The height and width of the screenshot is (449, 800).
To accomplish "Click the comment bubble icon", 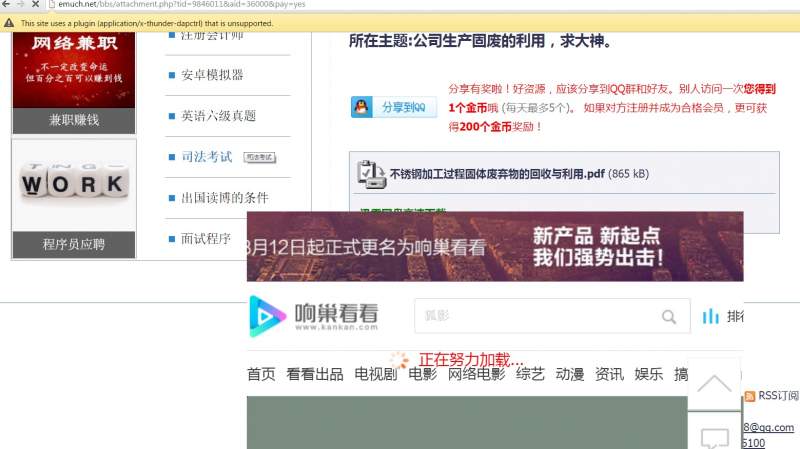I will (714, 438).
